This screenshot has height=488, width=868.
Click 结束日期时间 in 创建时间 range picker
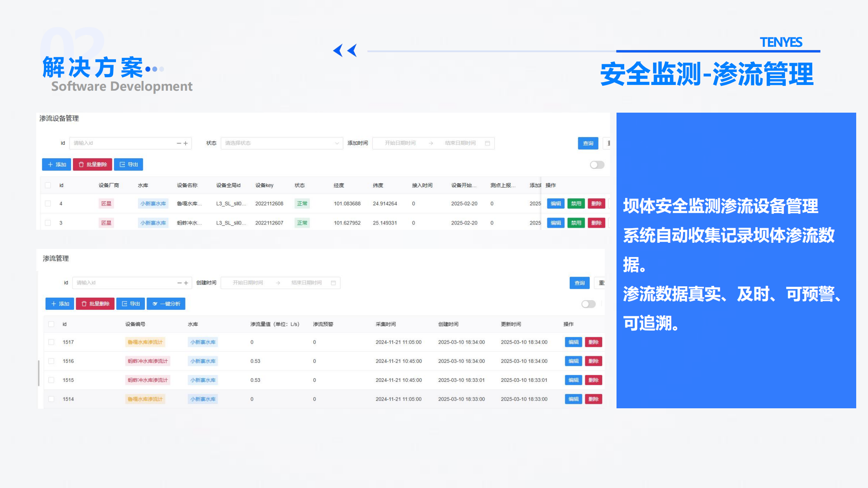(306, 283)
